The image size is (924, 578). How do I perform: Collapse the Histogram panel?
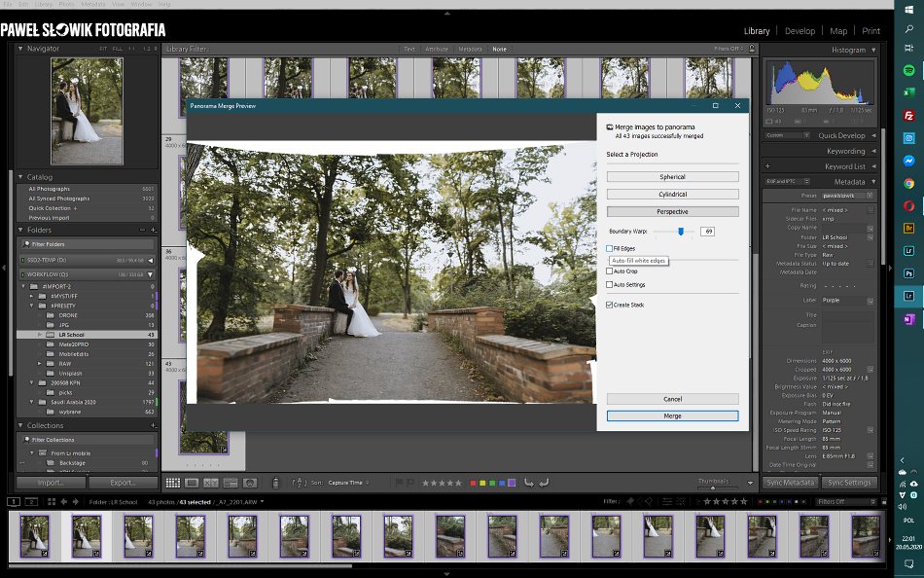click(873, 51)
